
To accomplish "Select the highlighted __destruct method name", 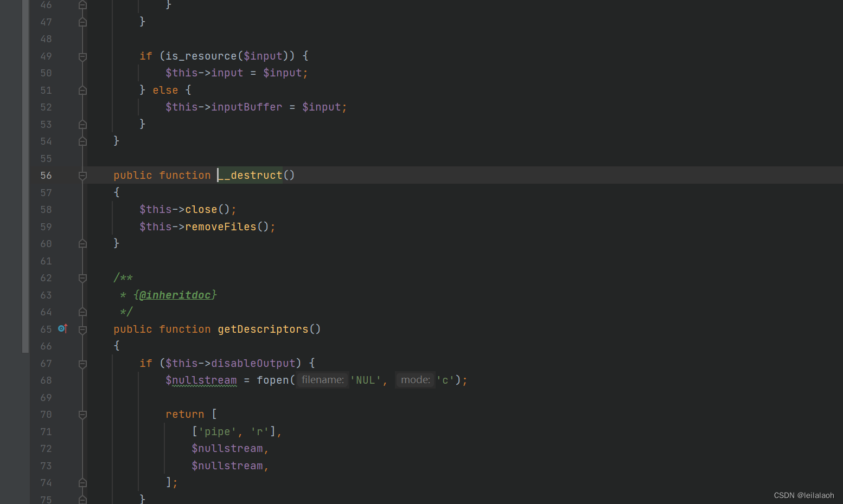I will [249, 175].
